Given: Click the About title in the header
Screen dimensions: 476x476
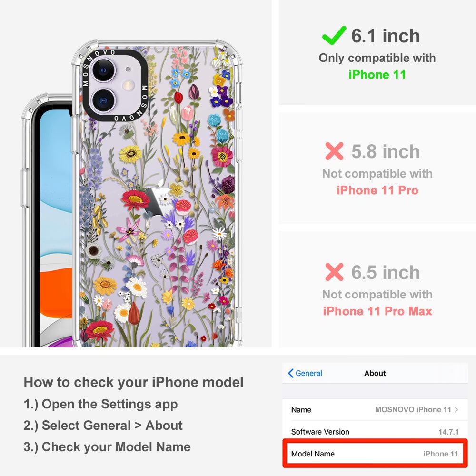Looking at the screenshot, I should pos(375,373).
